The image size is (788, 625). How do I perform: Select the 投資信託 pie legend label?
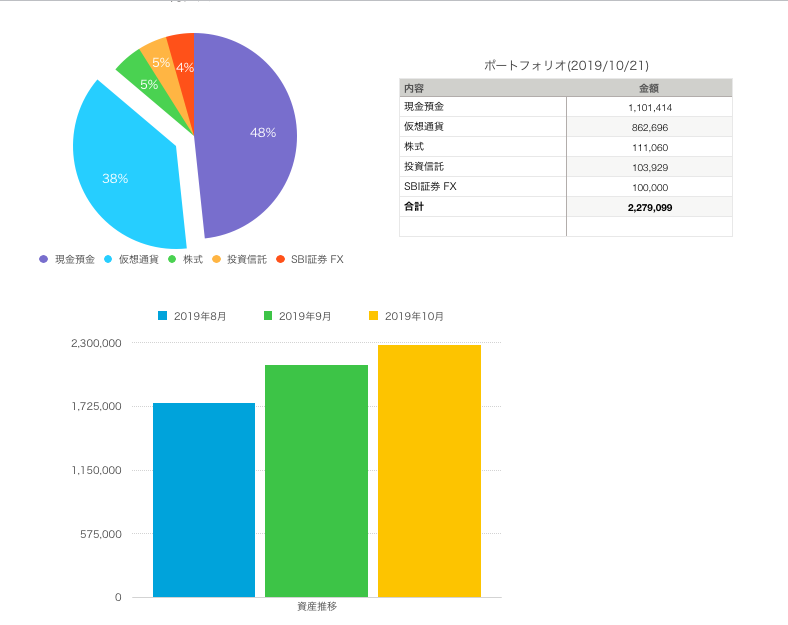(247, 259)
